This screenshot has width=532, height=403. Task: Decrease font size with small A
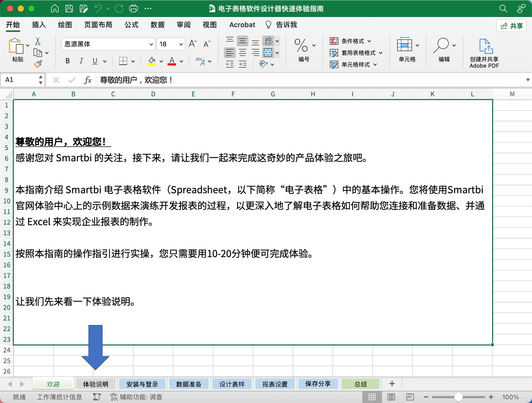(207, 44)
